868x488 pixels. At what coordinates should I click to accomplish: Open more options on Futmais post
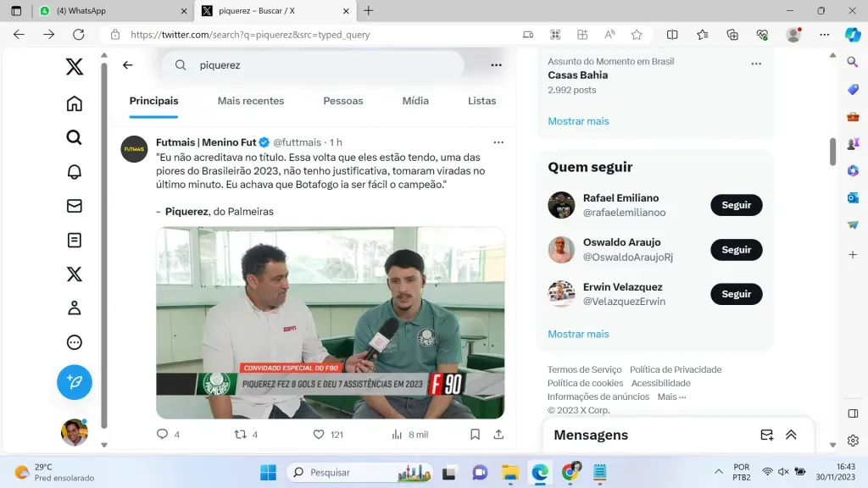coord(498,142)
